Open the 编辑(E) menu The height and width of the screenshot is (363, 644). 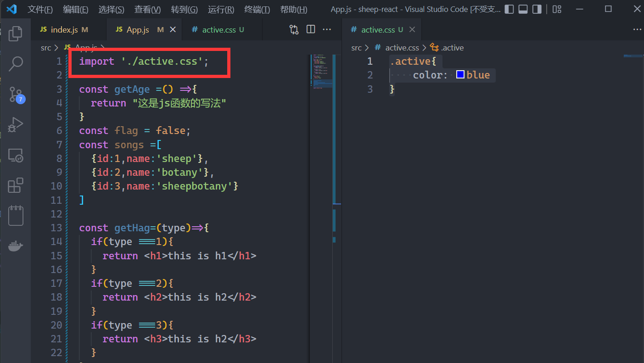click(x=76, y=10)
